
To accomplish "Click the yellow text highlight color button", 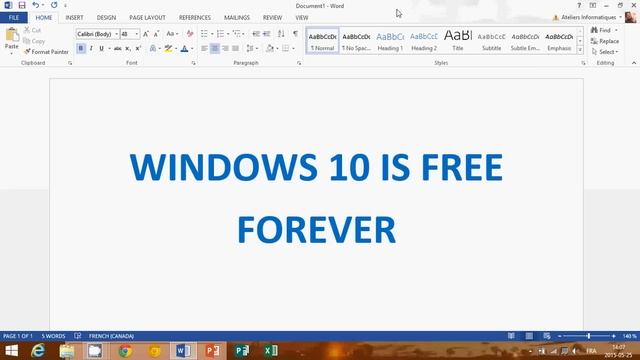I will coord(168,49).
